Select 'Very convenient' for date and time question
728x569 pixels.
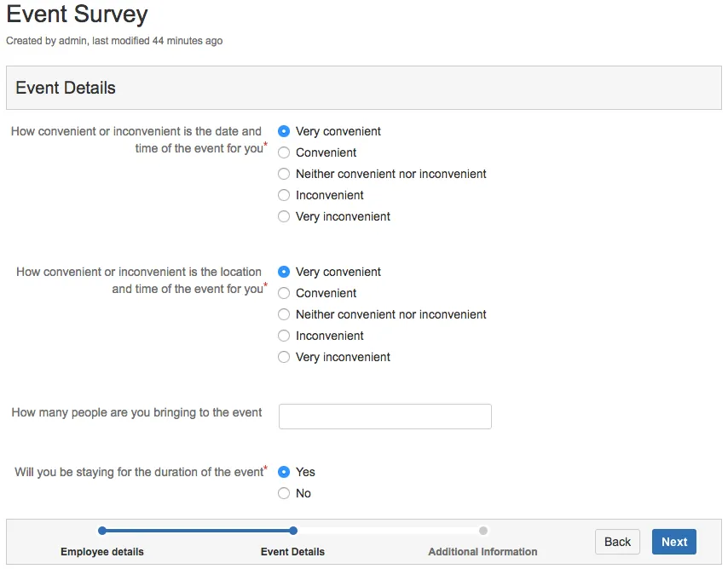[284, 131]
